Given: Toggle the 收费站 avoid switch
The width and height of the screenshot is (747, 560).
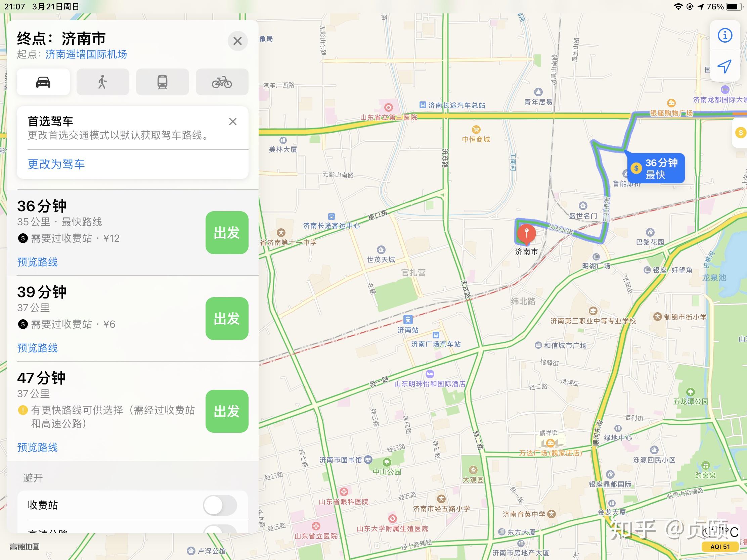Looking at the screenshot, I should (220, 505).
